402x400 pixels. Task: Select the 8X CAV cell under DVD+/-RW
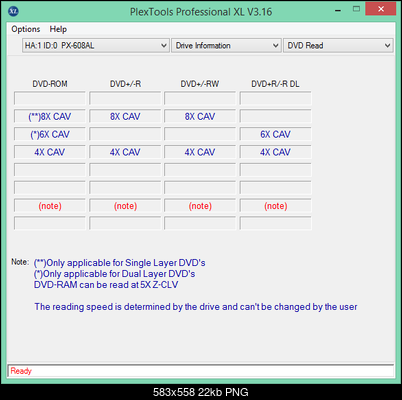pos(200,117)
